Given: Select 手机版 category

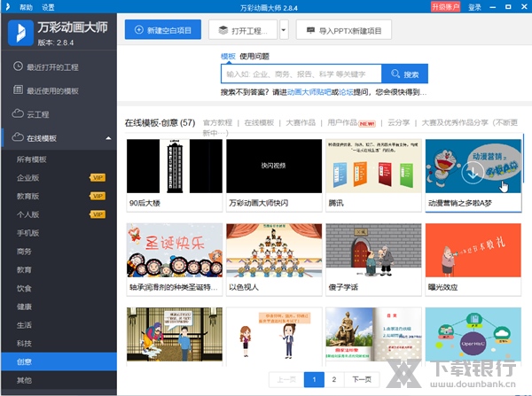Looking at the screenshot, I should (59, 233).
